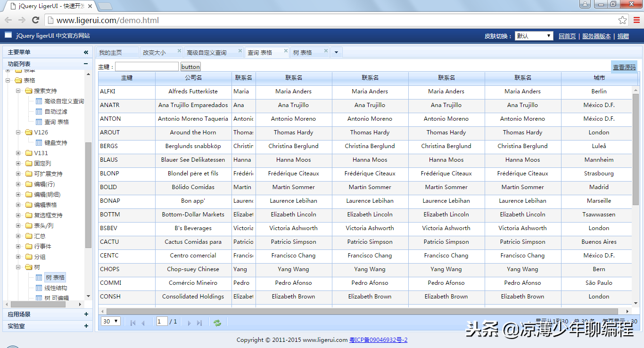The width and height of the screenshot is (644, 348).
Task: Open the 粤ICP备09046932号-2 footer link
Action: tap(379, 340)
